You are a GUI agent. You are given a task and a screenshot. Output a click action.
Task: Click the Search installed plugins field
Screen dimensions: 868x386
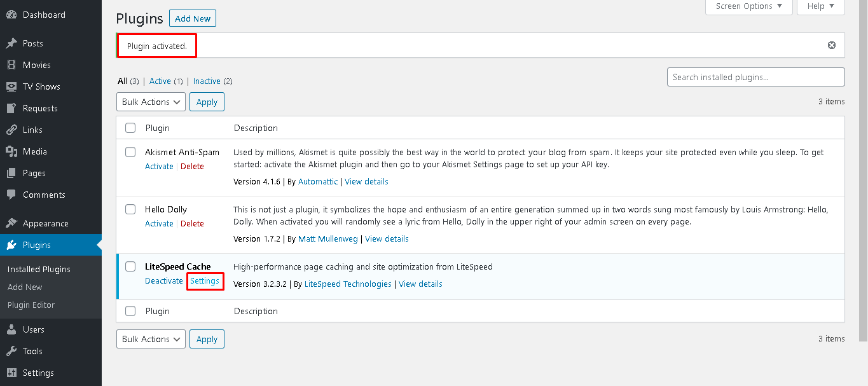755,77
